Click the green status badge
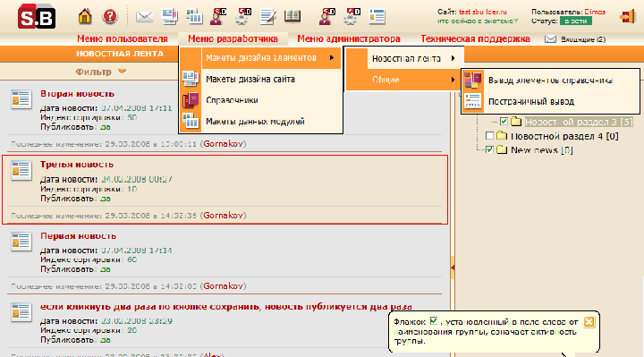This screenshot has height=357, width=644. 576,21
